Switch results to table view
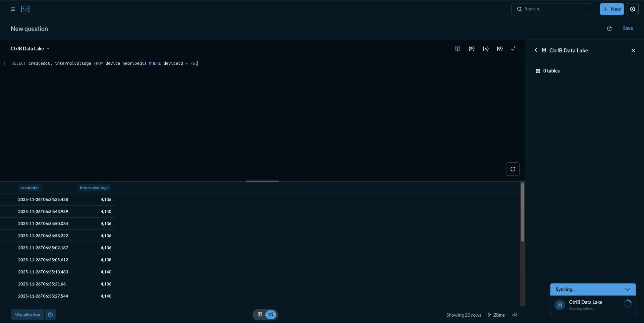This screenshot has height=323, width=644. coord(259,315)
